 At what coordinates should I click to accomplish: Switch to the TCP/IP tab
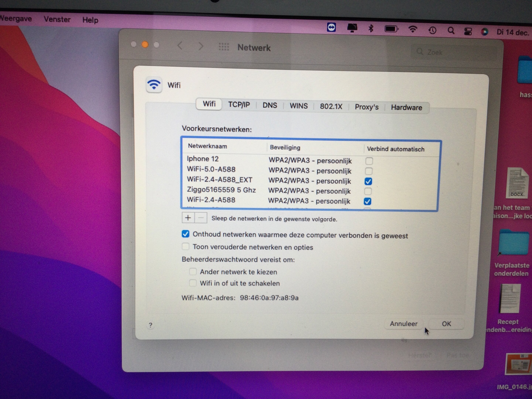point(239,105)
